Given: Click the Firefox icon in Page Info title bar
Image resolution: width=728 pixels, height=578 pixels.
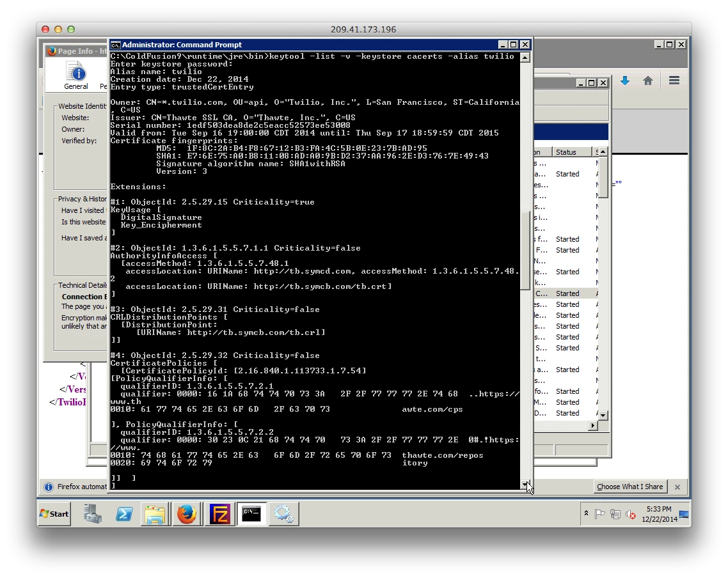Looking at the screenshot, I should 52,51.
